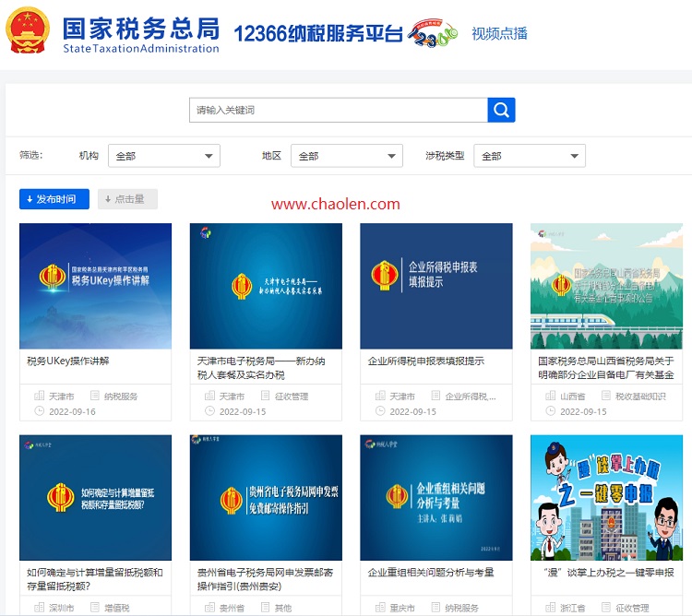Open cartoon thumbnail of 一键零申报 video
The height and width of the screenshot is (616, 692).
pyautogui.click(x=606, y=498)
